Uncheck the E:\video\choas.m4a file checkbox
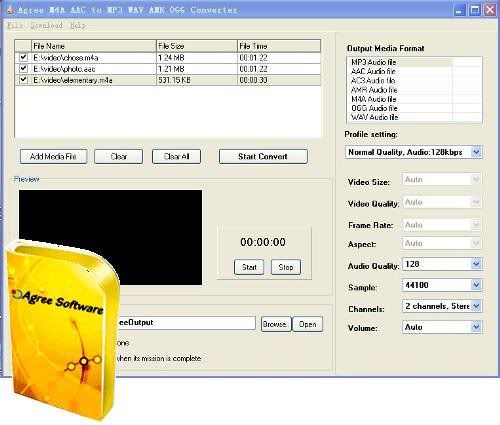Screen dimensions: 500x425 (23, 57)
